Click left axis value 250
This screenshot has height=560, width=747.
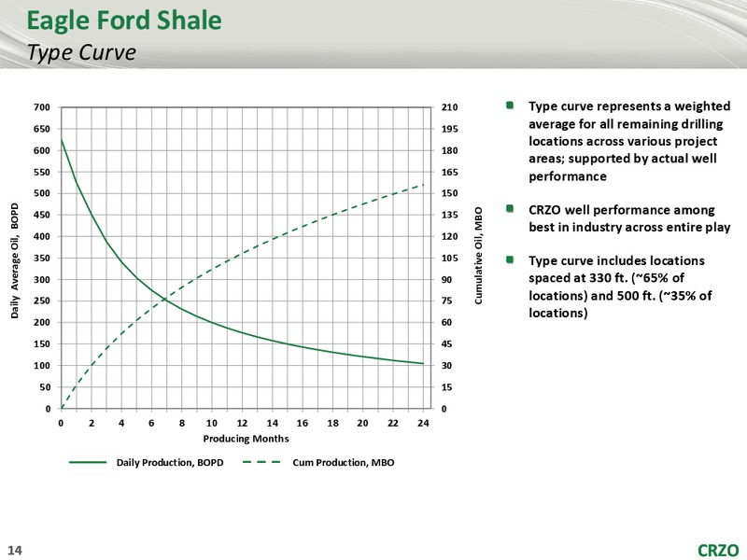point(42,301)
